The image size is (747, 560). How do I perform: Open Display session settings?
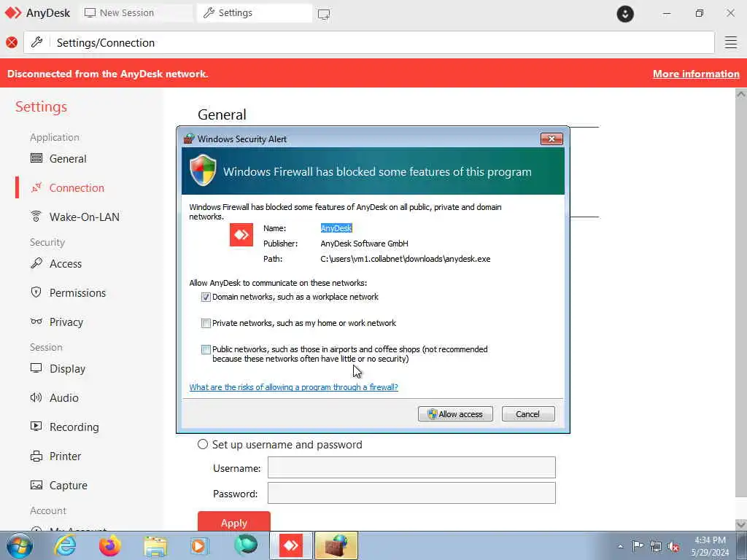58,368
